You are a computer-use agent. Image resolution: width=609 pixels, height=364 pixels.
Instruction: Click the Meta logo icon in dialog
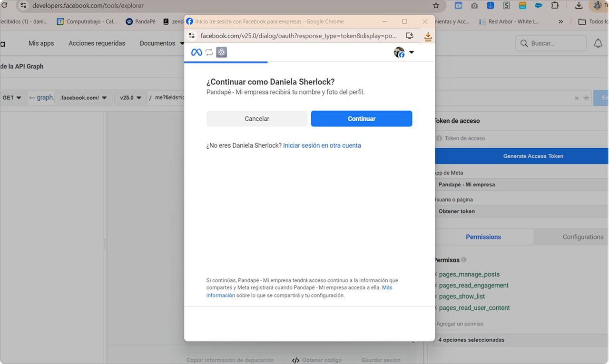pos(196,52)
